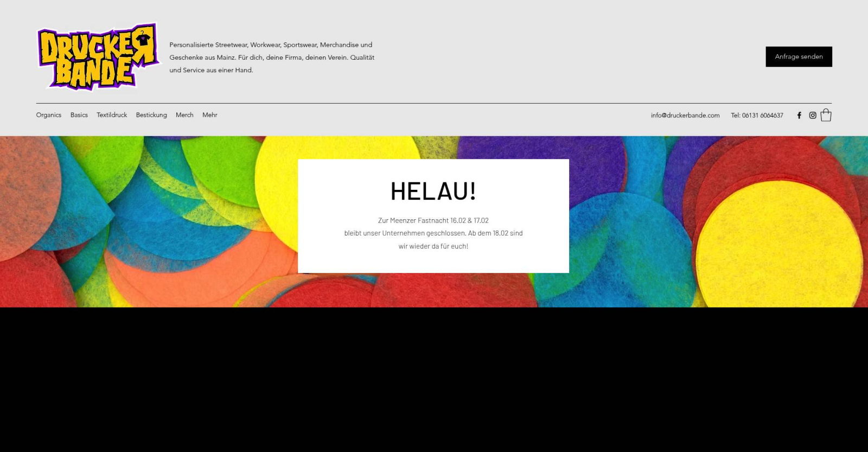Click the phone number Tel: 06131 6064637
This screenshot has width=868, height=452.
(x=757, y=116)
